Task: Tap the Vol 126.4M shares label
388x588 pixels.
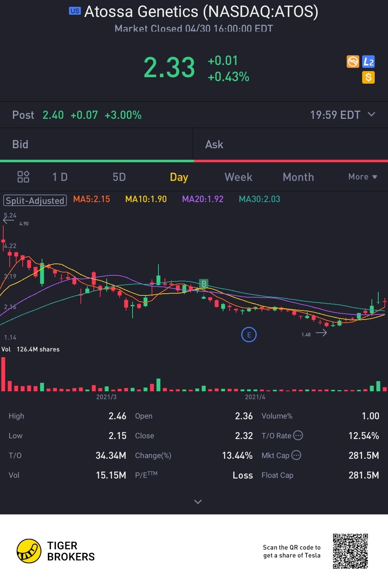Action: (31, 349)
